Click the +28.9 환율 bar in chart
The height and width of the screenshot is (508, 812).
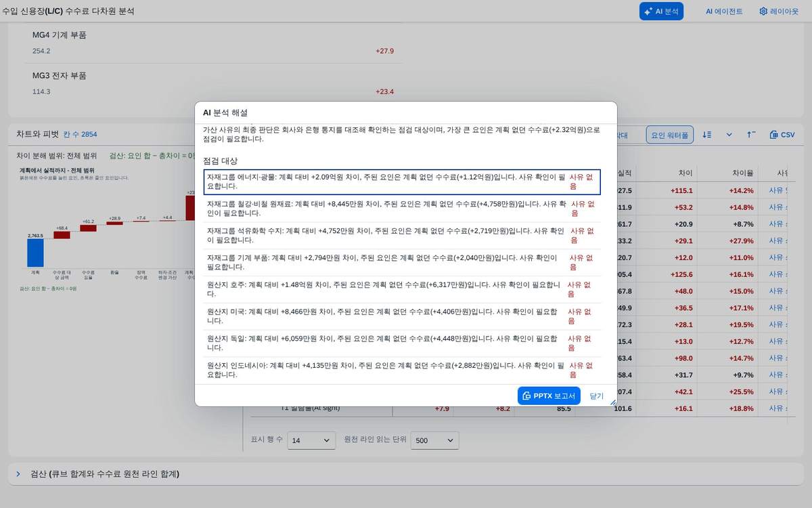(114, 223)
